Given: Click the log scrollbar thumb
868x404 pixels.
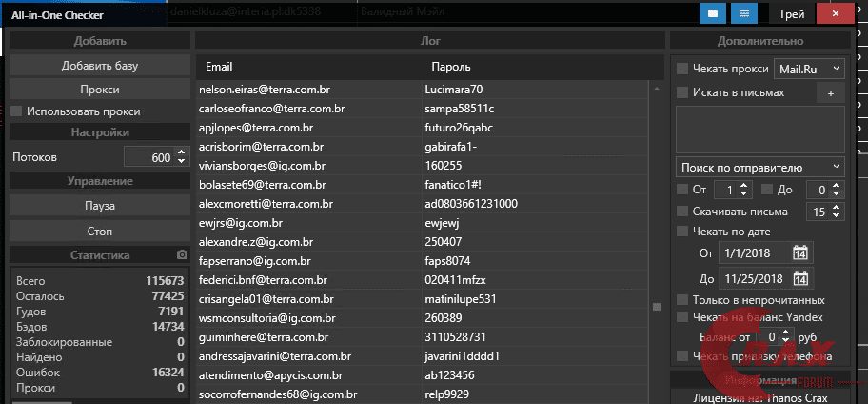Looking at the screenshot, I should click(x=657, y=307).
